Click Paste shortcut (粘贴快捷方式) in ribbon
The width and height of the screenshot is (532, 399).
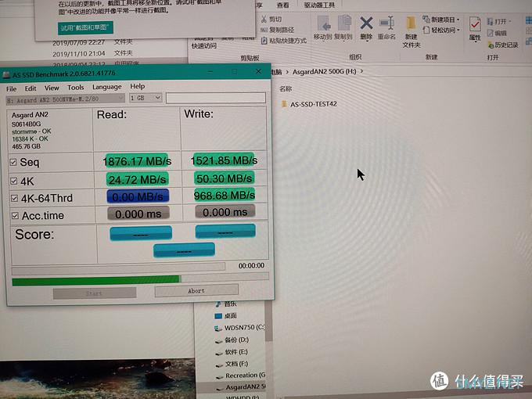pos(284,41)
